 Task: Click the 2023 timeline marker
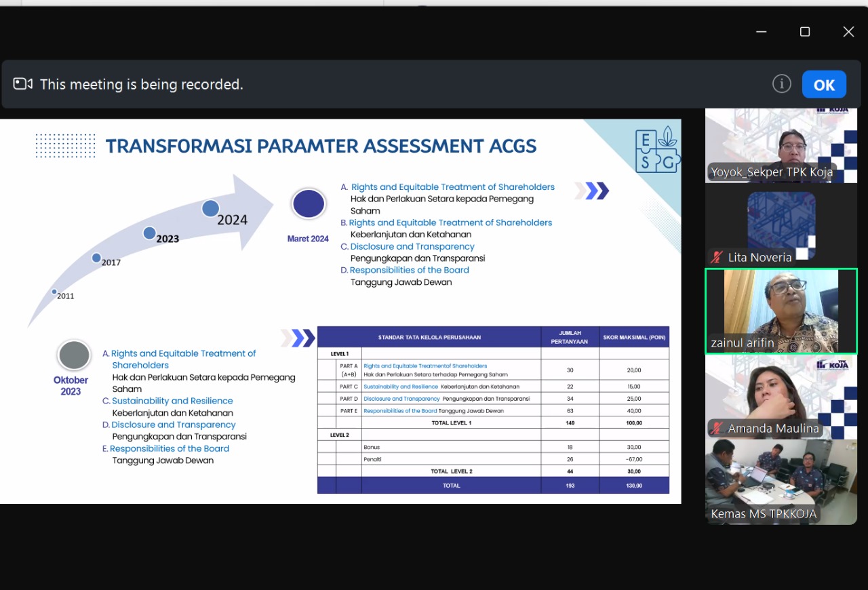click(150, 233)
